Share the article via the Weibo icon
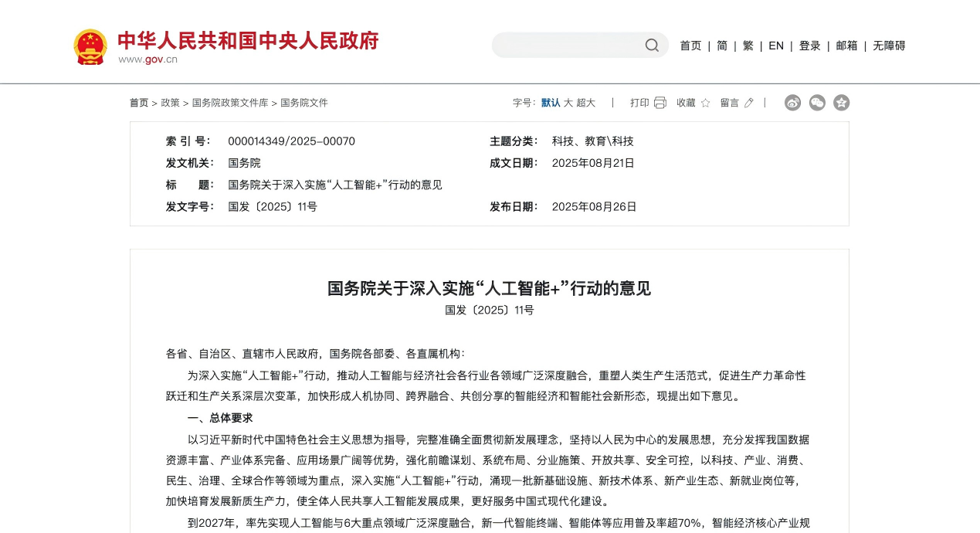Viewport: 980px width, 533px height. (792, 102)
